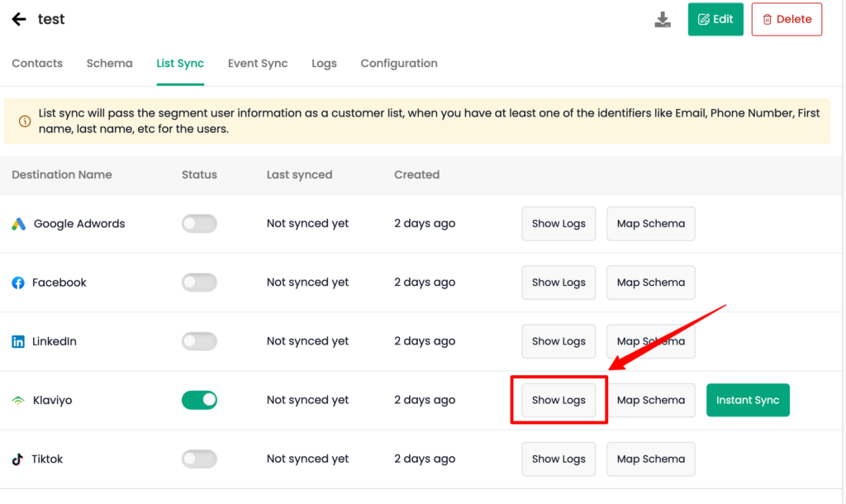The width and height of the screenshot is (846, 504).
Task: Click '2 days ago' in Facebook row
Action: pos(425,283)
